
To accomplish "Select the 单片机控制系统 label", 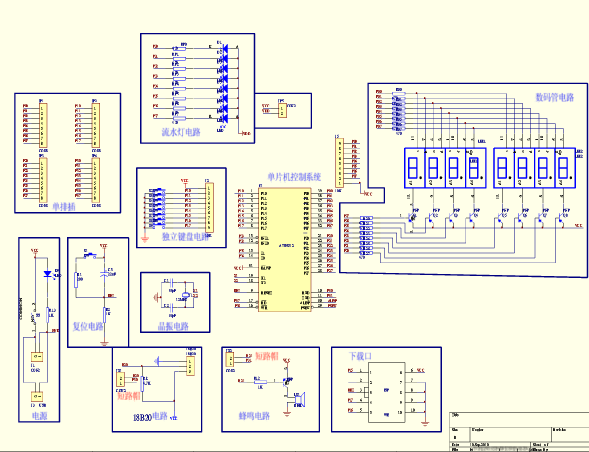I will (x=294, y=177).
